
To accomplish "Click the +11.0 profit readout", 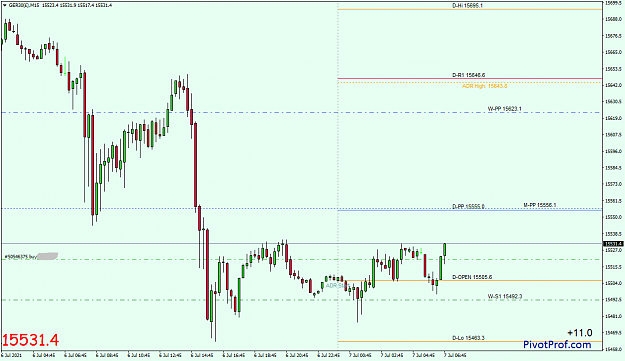I will [580, 332].
